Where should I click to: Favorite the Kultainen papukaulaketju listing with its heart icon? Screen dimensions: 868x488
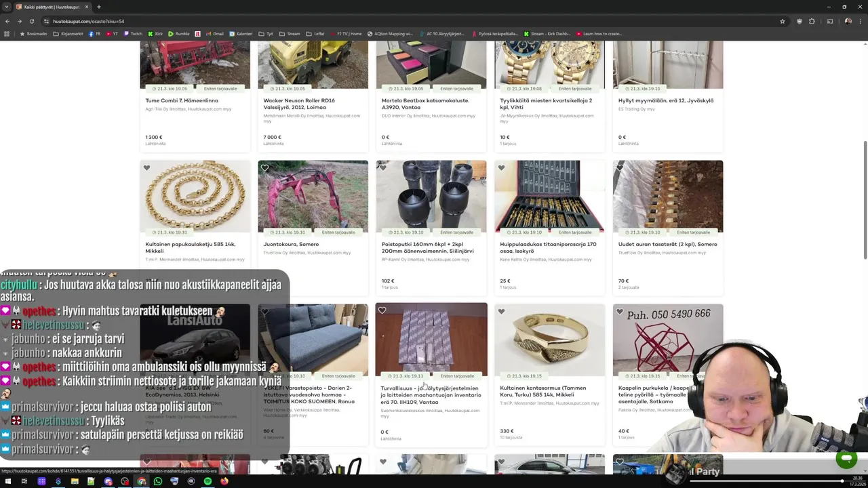(x=146, y=168)
